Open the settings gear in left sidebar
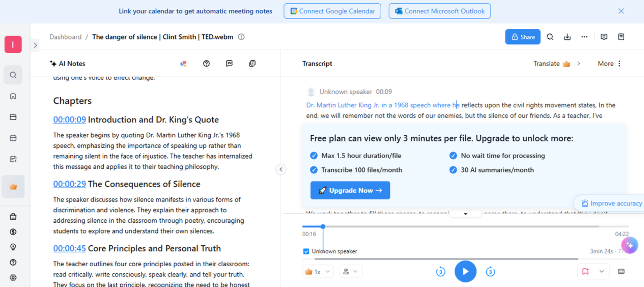Screen dimensions: 644x287 (13, 277)
